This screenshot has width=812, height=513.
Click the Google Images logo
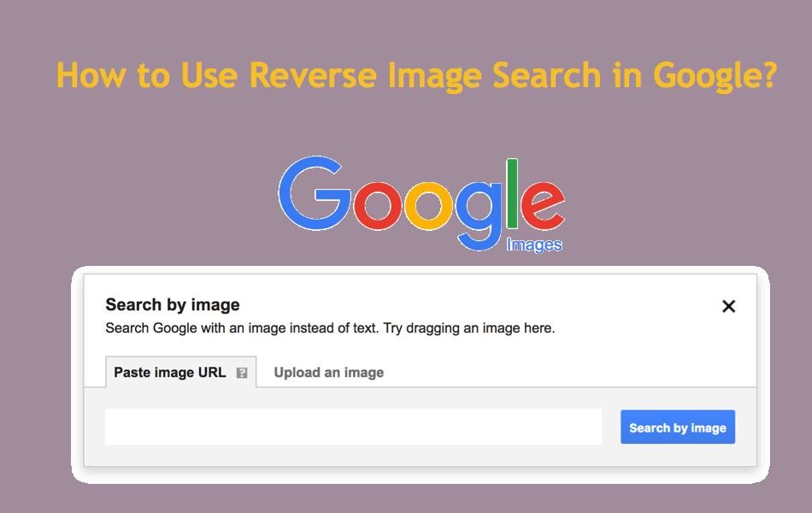pyautogui.click(x=421, y=204)
